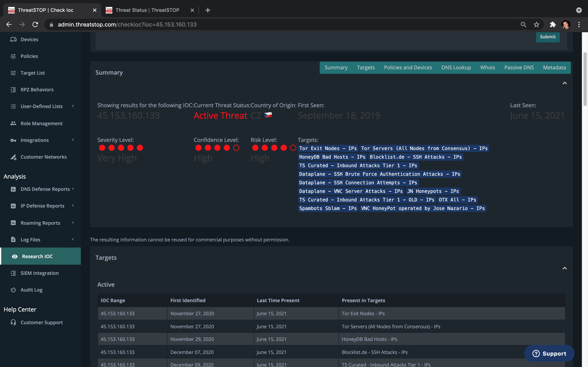
Task: Click the Integrations key icon
Action: (13, 140)
